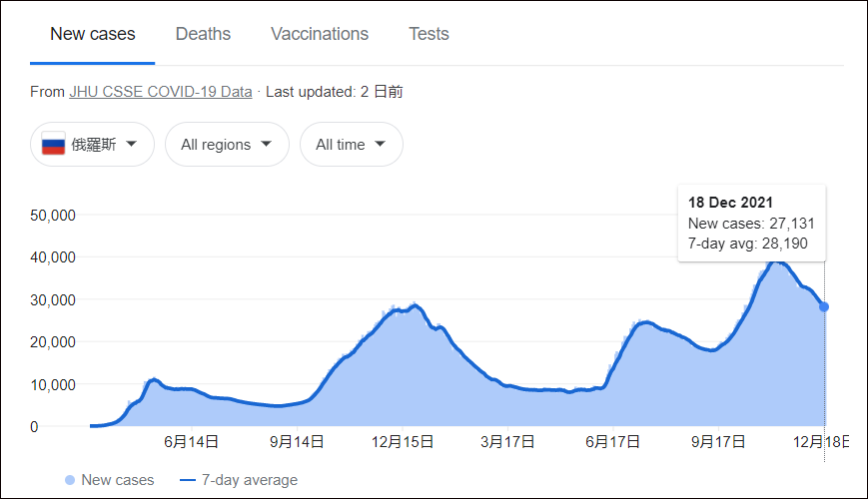The width and height of the screenshot is (868, 499).
Task: Open the 俄羅斯 country dropdown arrow
Action: (134, 145)
